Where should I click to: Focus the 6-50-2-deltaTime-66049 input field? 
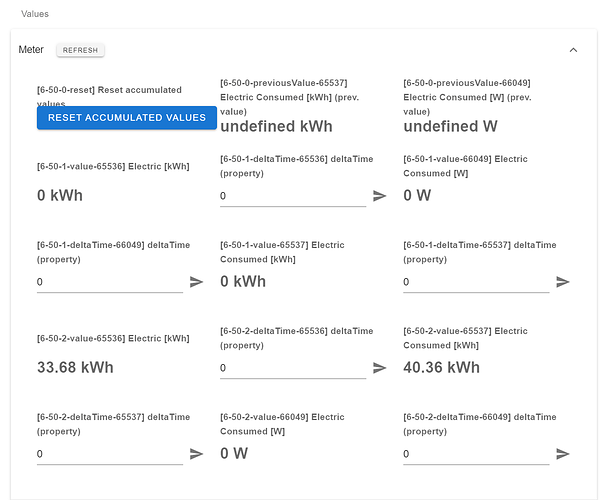click(475, 454)
